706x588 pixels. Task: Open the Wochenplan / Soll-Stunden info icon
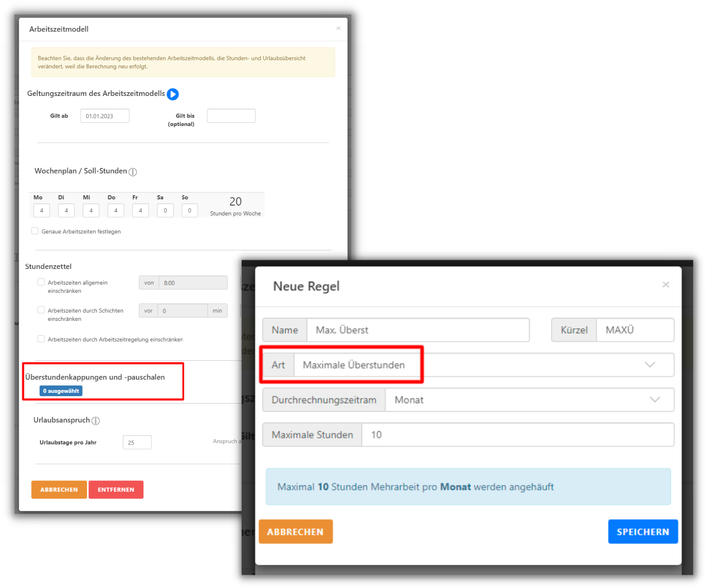133,172
